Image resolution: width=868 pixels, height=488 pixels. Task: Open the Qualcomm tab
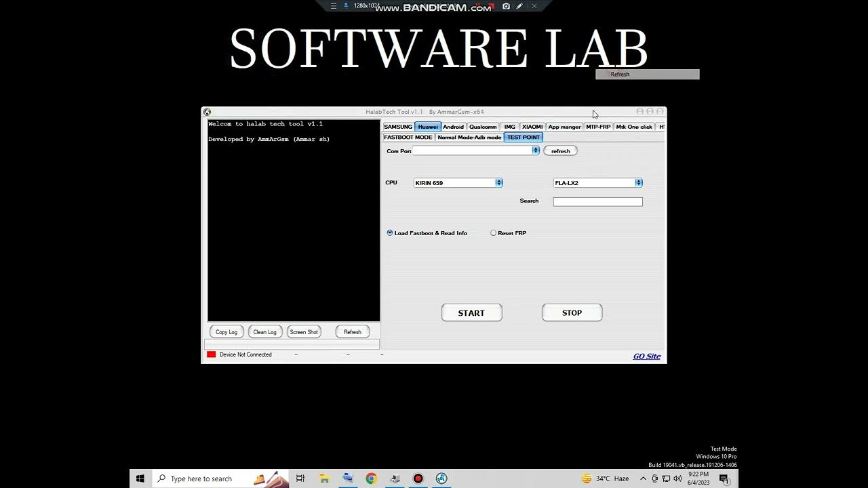point(483,127)
